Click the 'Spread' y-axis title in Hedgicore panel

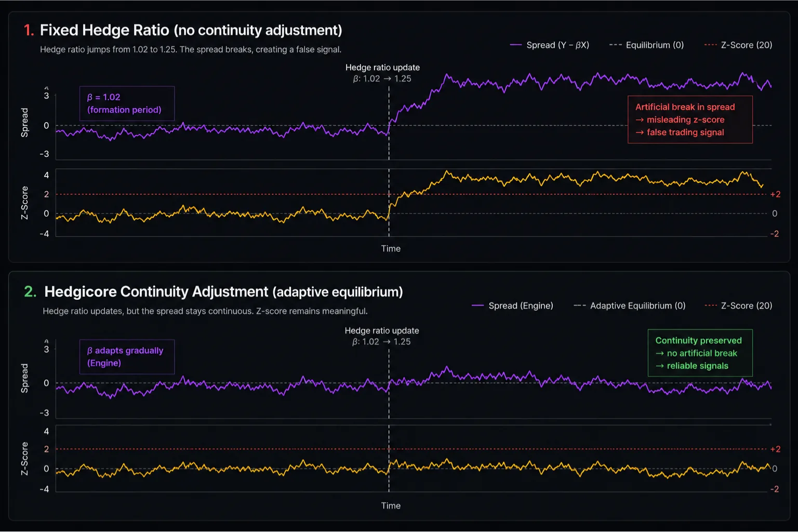(24, 378)
